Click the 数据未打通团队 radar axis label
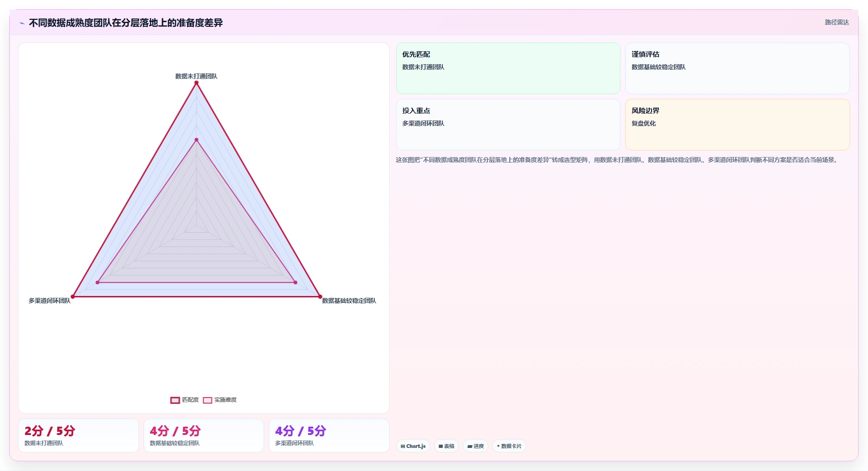 [196, 76]
